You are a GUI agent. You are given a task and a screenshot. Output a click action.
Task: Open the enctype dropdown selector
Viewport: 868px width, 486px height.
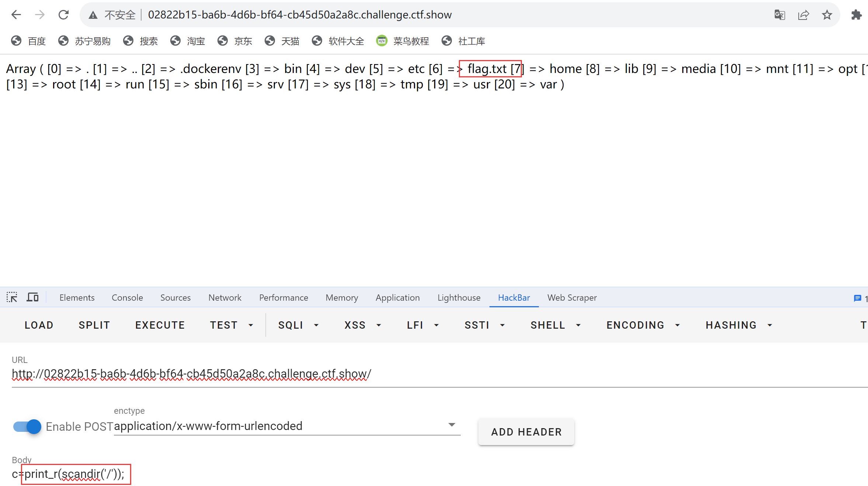(287, 426)
